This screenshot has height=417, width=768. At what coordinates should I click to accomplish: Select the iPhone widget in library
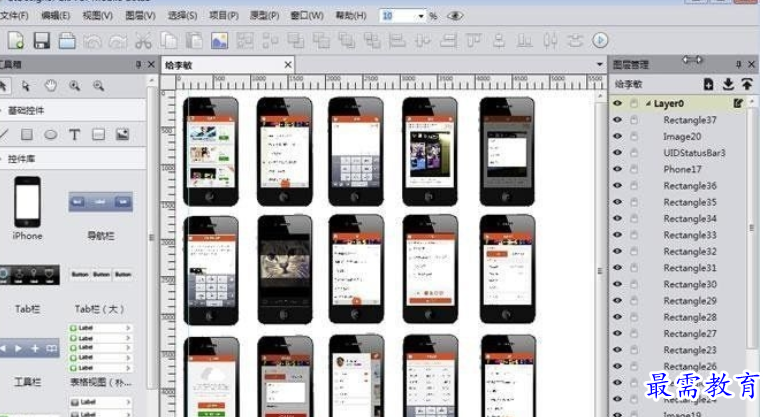(27, 208)
